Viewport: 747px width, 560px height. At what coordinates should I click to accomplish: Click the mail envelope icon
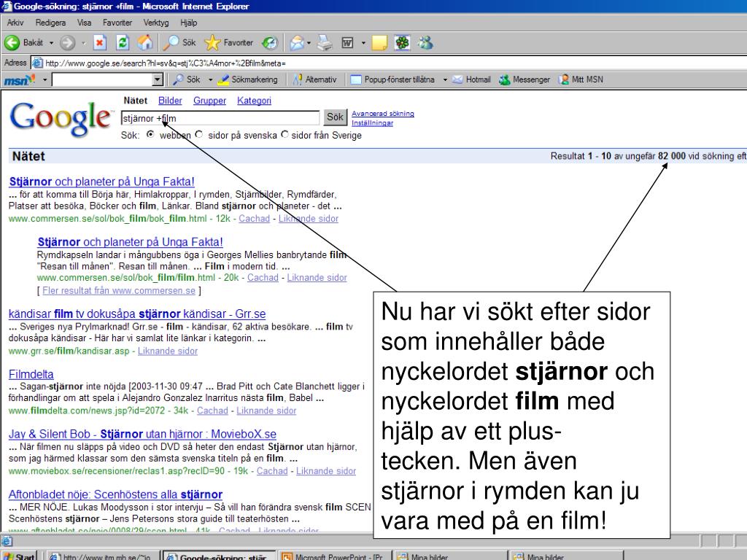pos(297,43)
